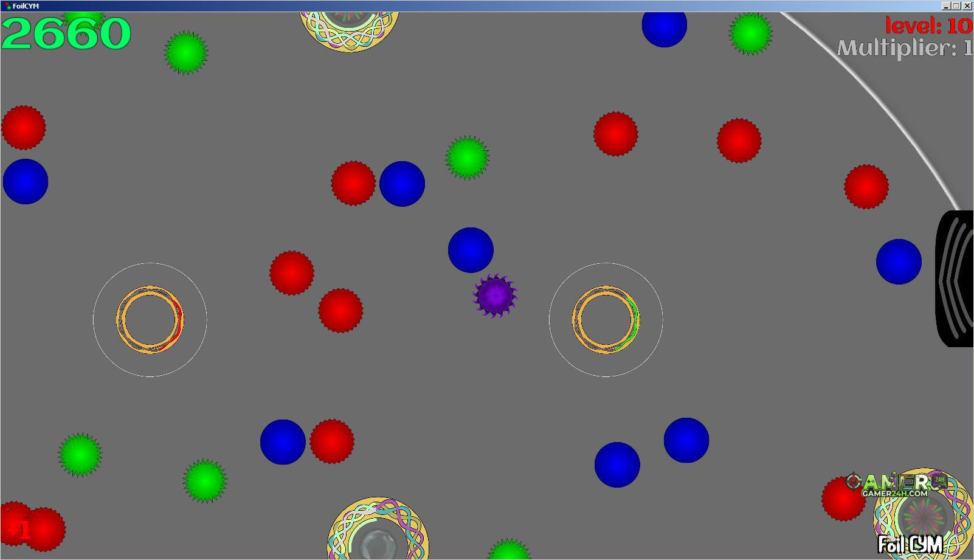
Task: Click the score value 2660
Action: 66,33
